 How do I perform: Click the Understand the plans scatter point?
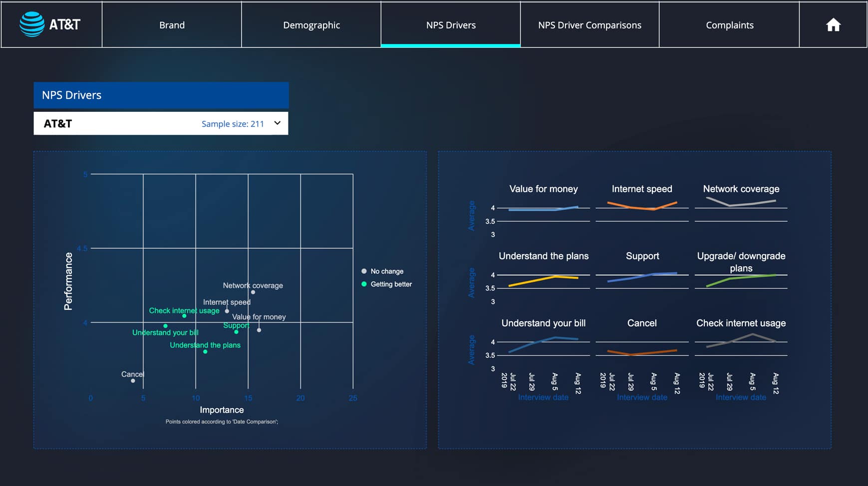click(x=205, y=352)
